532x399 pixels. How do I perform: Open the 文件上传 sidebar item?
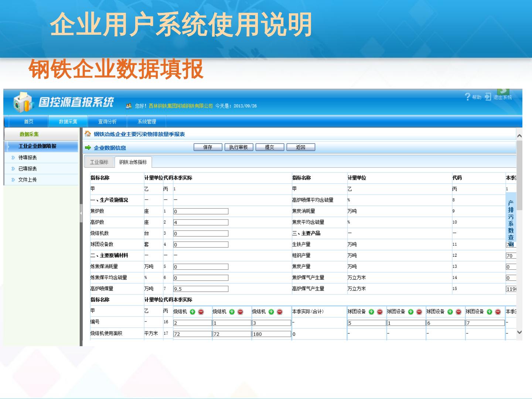click(x=27, y=180)
